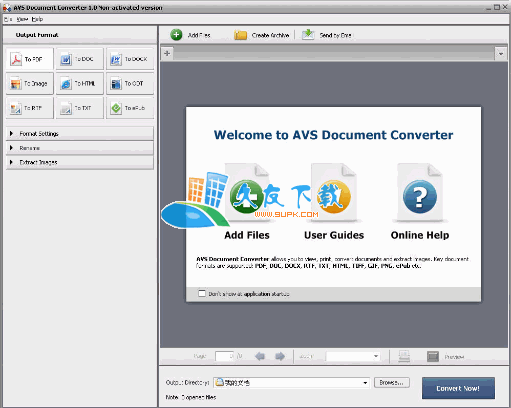Click the Add Files text in toolbar
Viewport: 511px width, 408px height.
pos(199,35)
